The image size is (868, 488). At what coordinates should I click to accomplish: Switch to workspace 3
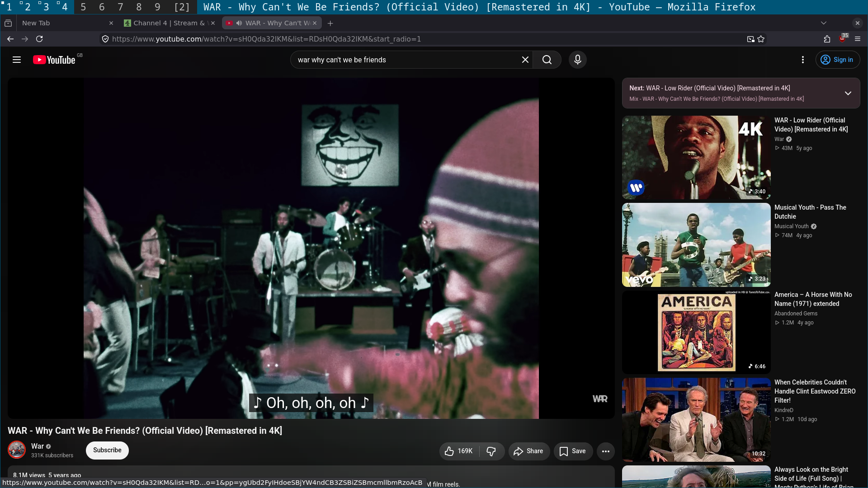pos(45,7)
